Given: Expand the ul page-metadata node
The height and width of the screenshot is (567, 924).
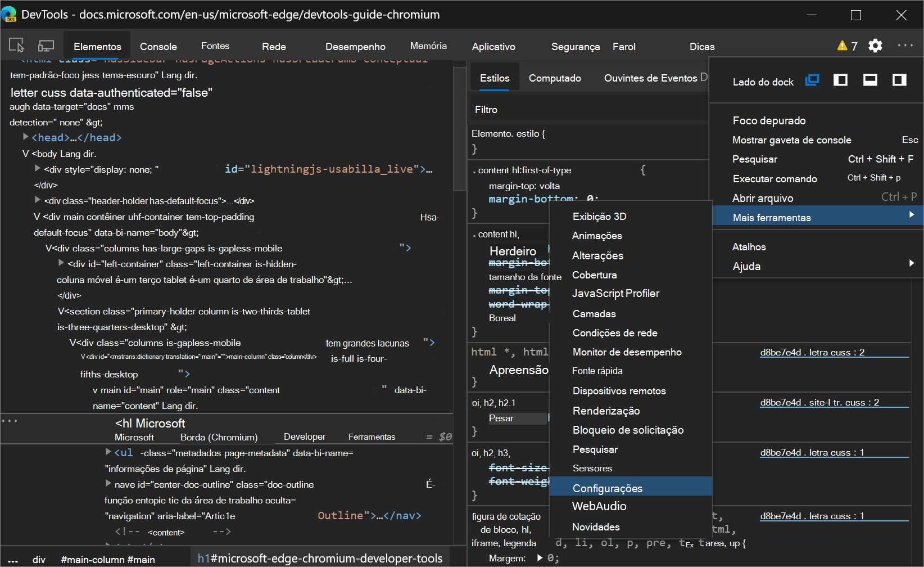Looking at the screenshot, I should tap(108, 451).
